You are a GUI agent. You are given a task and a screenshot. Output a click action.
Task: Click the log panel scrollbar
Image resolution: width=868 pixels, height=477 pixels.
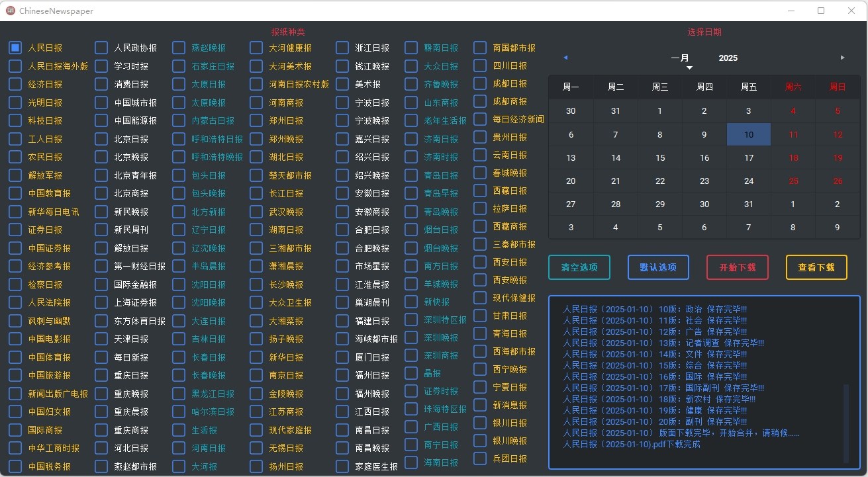point(846,423)
